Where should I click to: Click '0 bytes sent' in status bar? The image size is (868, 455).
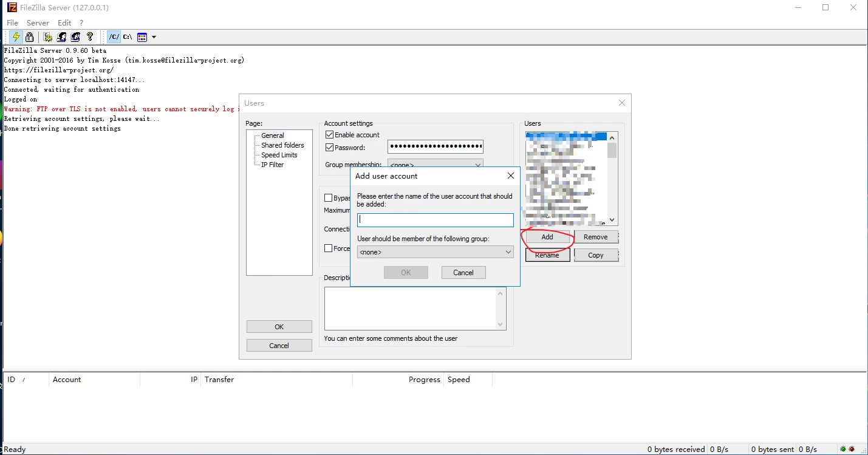point(773,450)
